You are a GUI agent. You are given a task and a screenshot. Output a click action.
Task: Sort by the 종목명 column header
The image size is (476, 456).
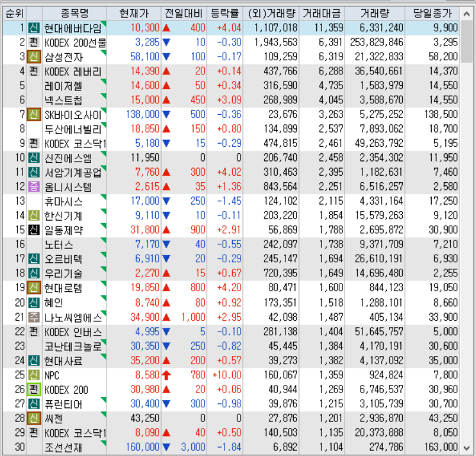pyautogui.click(x=74, y=13)
